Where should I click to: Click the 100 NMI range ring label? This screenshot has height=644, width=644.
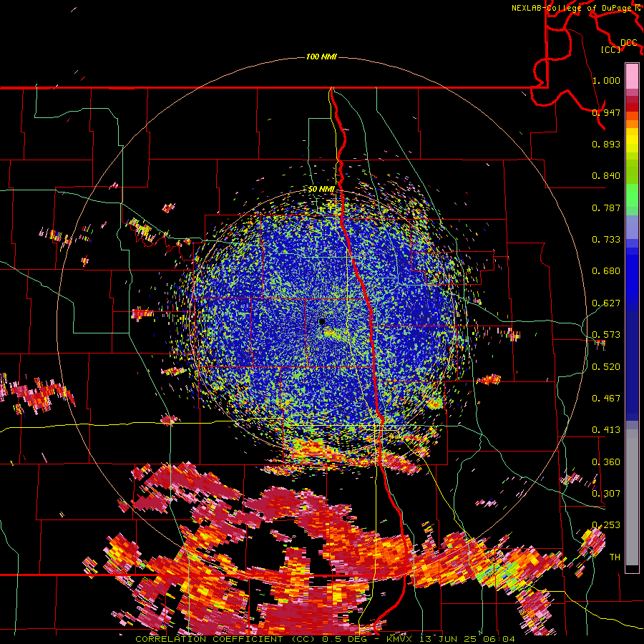click(321, 57)
